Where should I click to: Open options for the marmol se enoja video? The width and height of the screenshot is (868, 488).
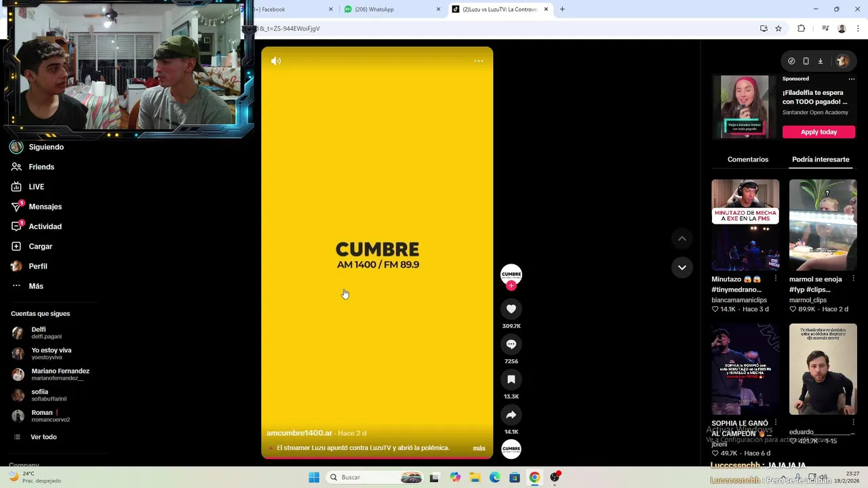(853, 279)
